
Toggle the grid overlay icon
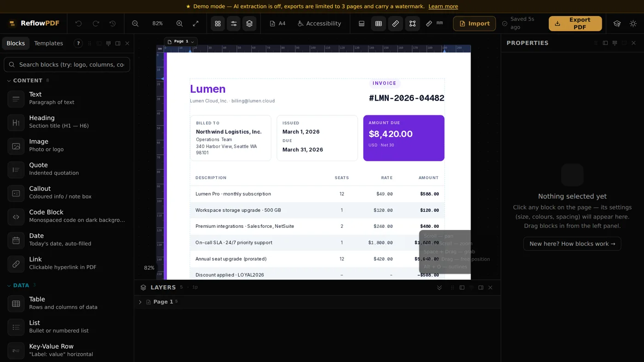(x=379, y=23)
